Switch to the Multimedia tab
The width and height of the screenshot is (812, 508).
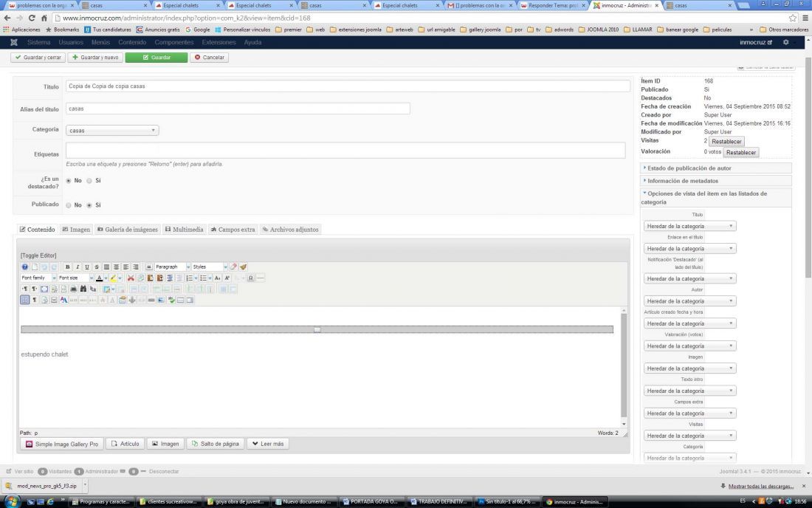coord(185,230)
